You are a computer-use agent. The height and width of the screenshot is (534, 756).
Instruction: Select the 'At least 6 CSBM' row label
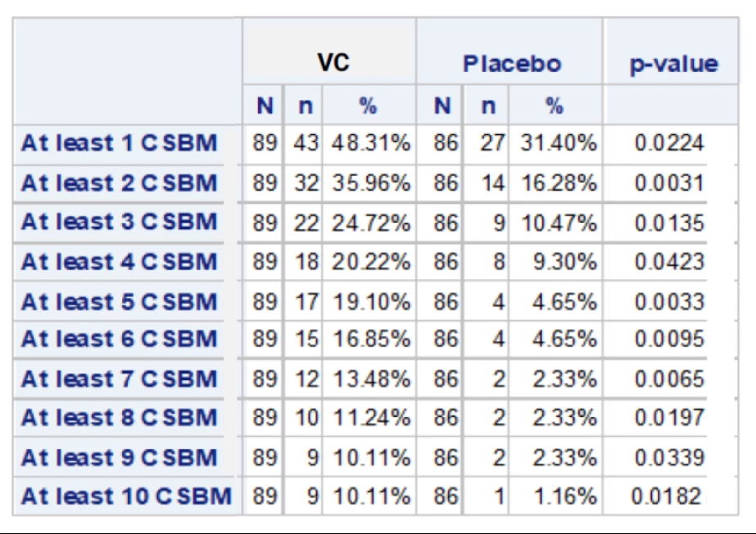point(120,339)
